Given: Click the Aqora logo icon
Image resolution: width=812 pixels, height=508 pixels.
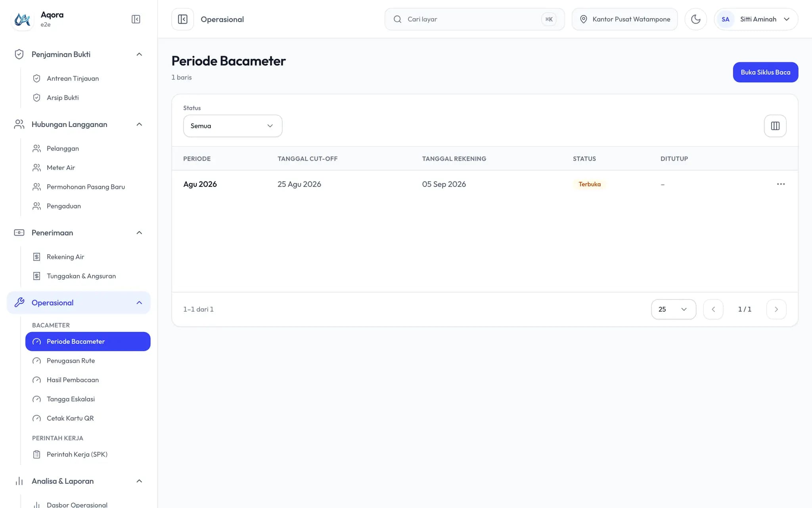Looking at the screenshot, I should click(22, 19).
